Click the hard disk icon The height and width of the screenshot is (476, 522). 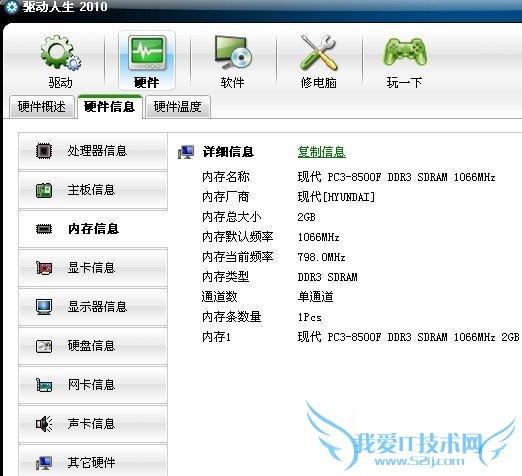[x=44, y=346]
